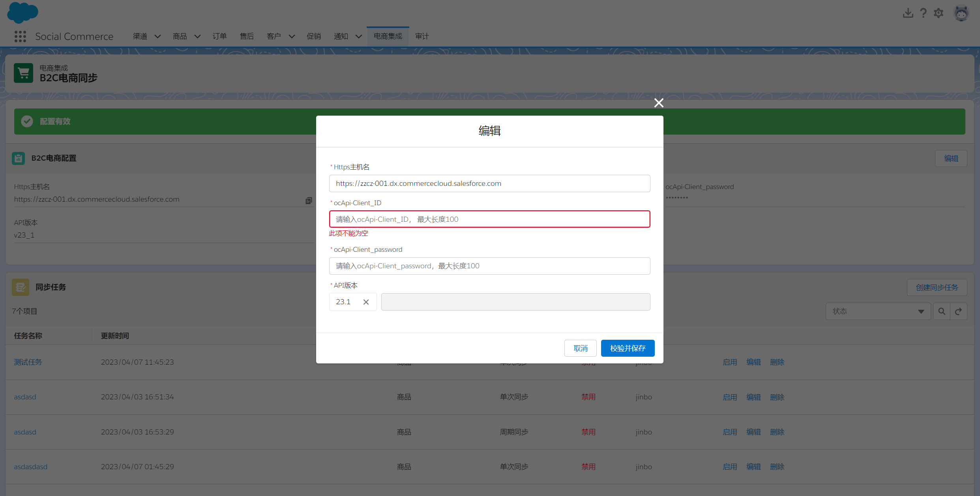
Task: Open the app launcher grid icon
Action: click(20, 36)
